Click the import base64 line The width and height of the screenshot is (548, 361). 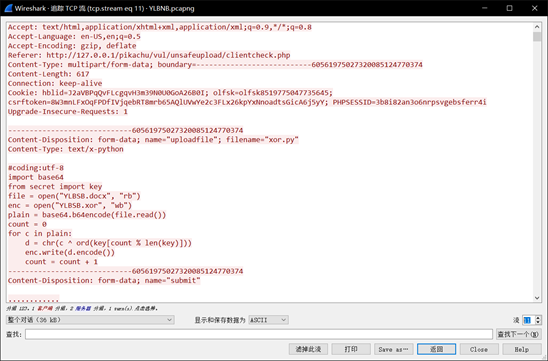(x=36, y=178)
